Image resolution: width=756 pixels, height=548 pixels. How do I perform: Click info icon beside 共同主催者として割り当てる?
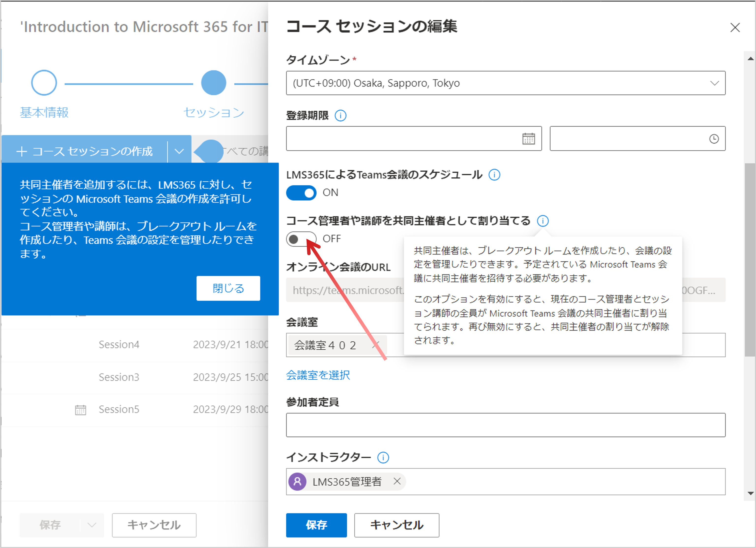[543, 221]
